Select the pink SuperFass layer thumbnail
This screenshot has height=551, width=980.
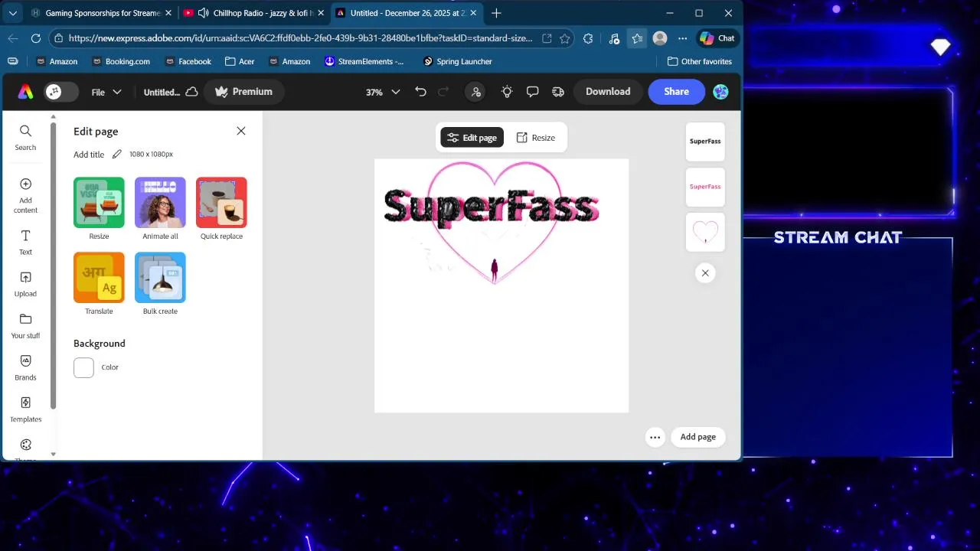pos(705,187)
